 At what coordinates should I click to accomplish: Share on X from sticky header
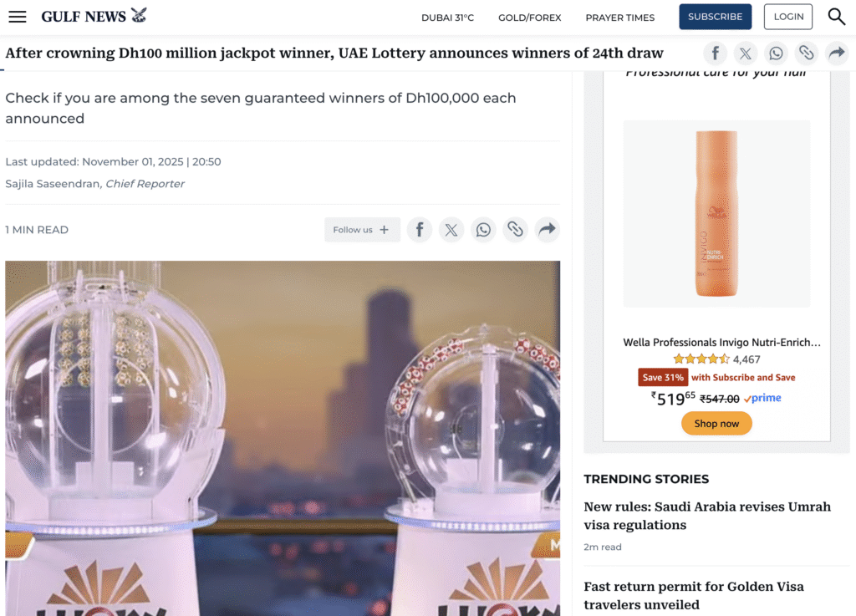(x=745, y=53)
